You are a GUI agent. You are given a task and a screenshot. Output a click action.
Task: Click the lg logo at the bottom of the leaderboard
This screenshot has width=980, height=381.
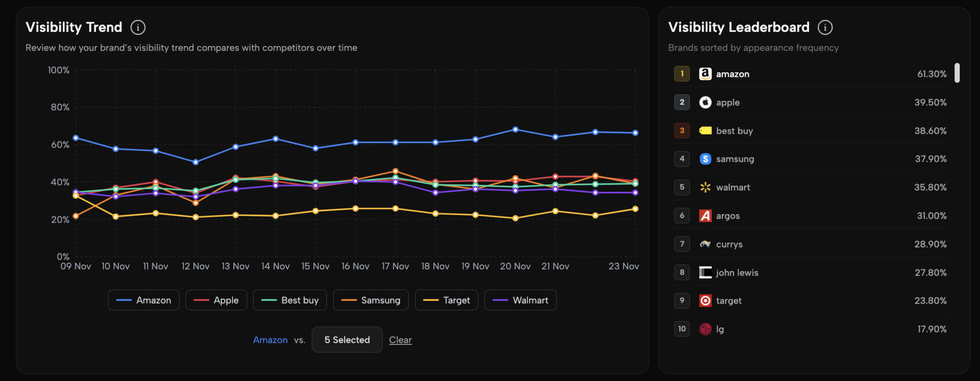point(705,329)
